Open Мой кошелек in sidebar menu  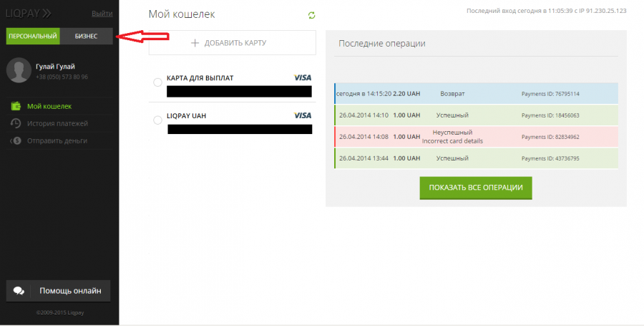point(49,106)
